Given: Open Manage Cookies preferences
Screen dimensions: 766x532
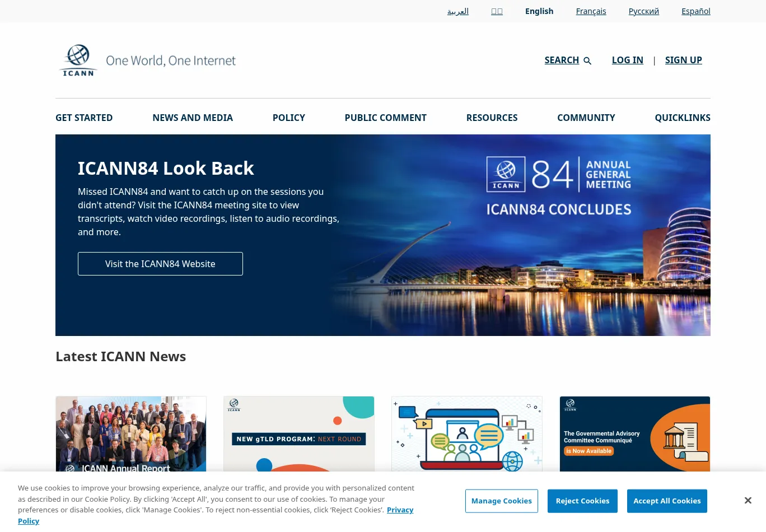Looking at the screenshot, I should pos(501,501).
